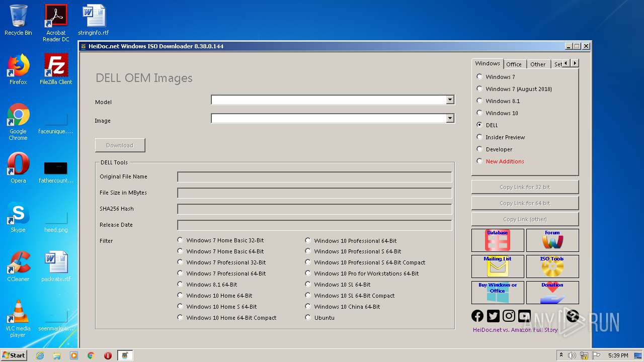
Task: Click the Release Date field
Action: coord(314,225)
